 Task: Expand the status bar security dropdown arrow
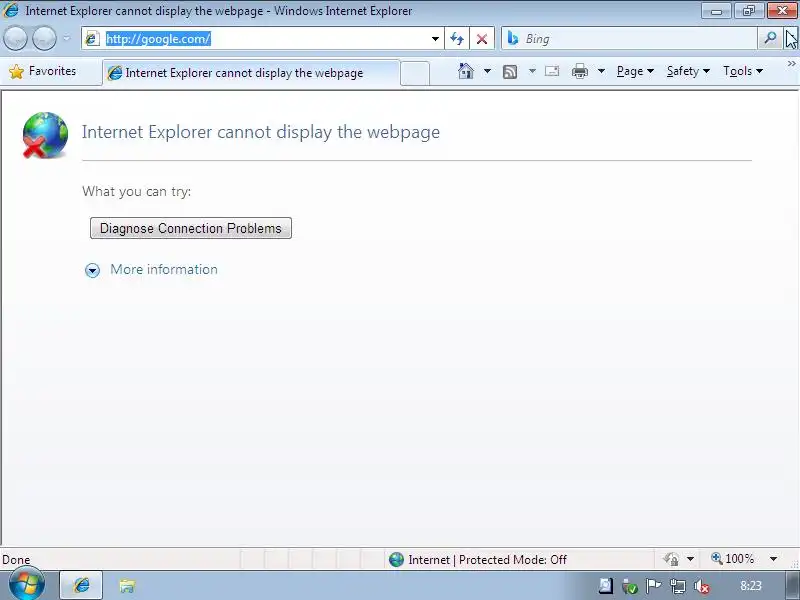point(690,559)
